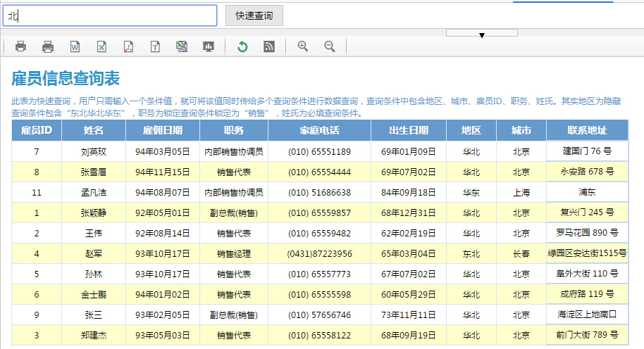Click the Excel with data sheet icon
The width and height of the screenshot is (644, 349).
point(182,46)
